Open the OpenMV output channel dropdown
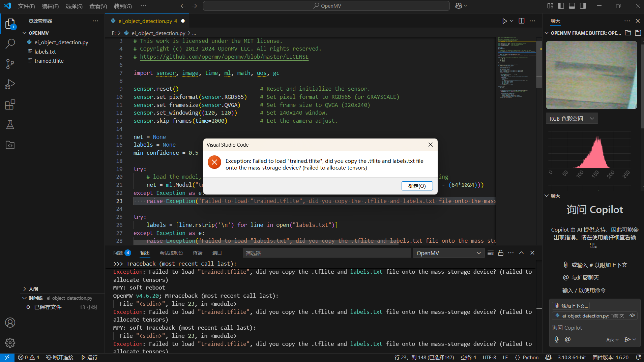 tap(448, 253)
